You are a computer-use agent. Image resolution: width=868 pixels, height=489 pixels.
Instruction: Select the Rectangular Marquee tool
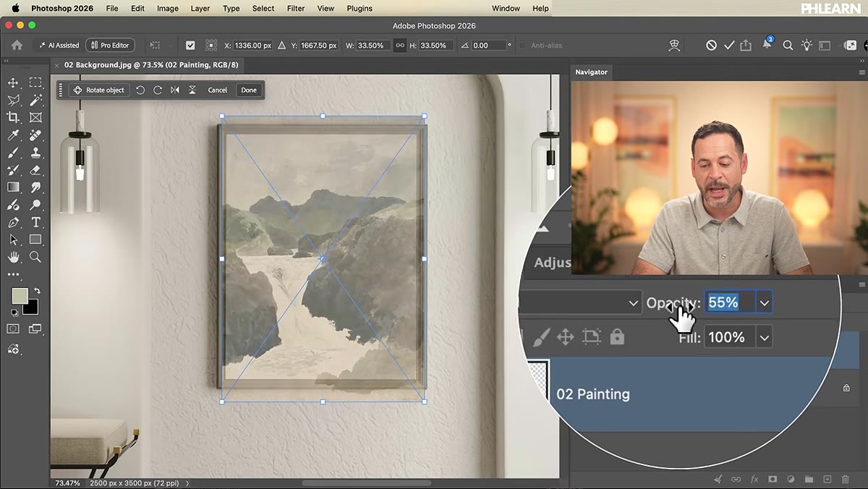[x=35, y=82]
